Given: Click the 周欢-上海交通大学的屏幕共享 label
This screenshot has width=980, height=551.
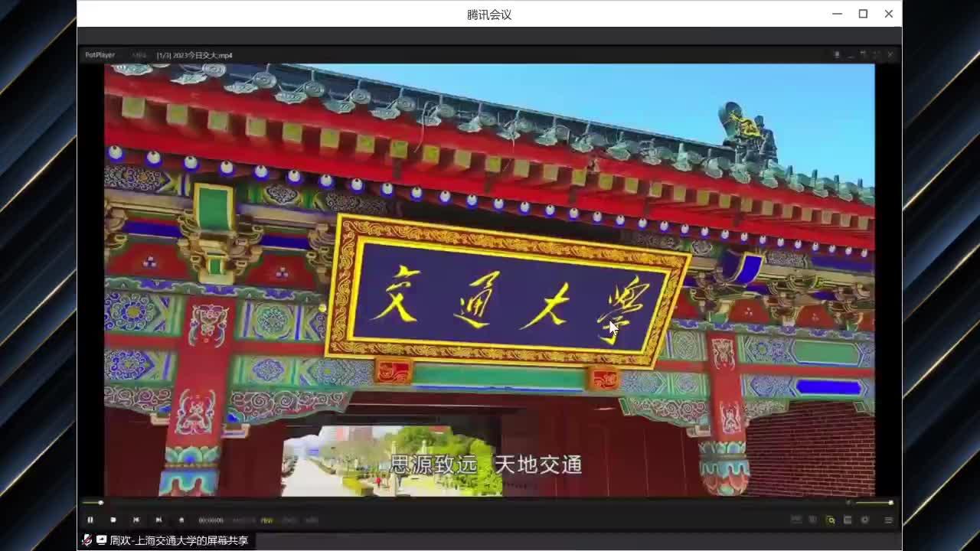Looking at the screenshot, I should (179, 540).
